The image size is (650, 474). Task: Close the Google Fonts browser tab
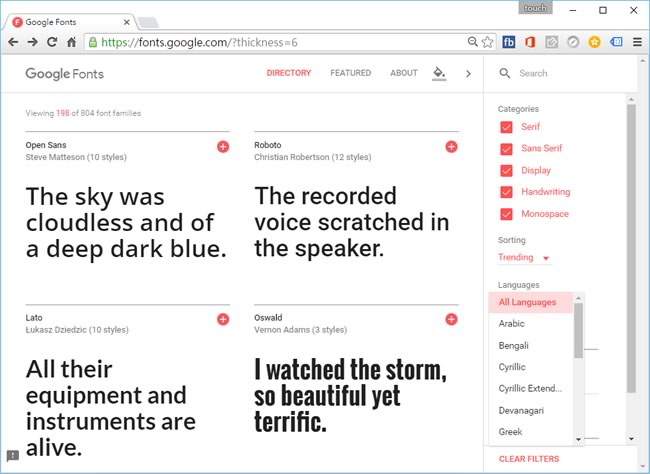(x=127, y=22)
